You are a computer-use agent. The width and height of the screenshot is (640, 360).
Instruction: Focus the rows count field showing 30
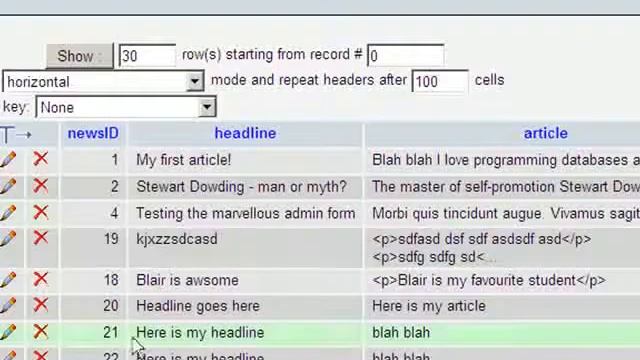click(147, 56)
